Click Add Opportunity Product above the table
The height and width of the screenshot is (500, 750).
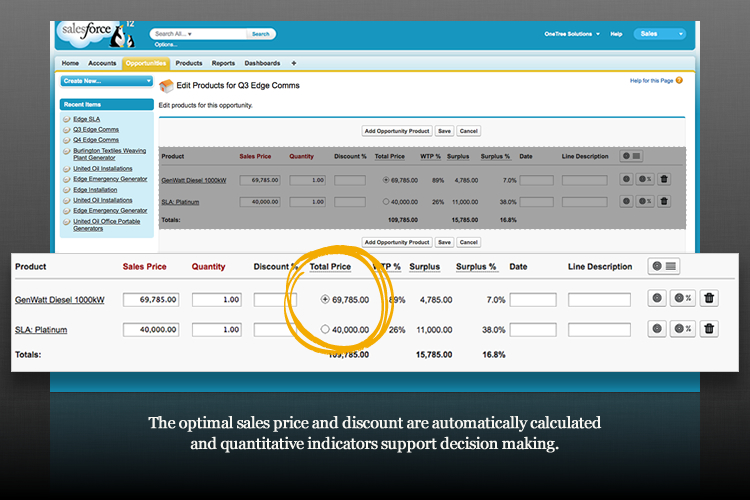[x=397, y=131]
